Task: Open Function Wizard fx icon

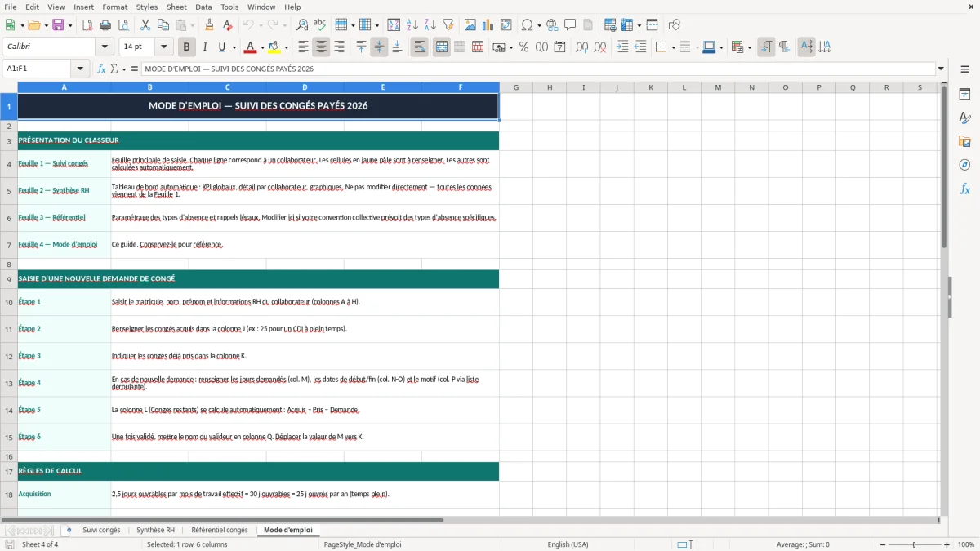Action: 101,69
